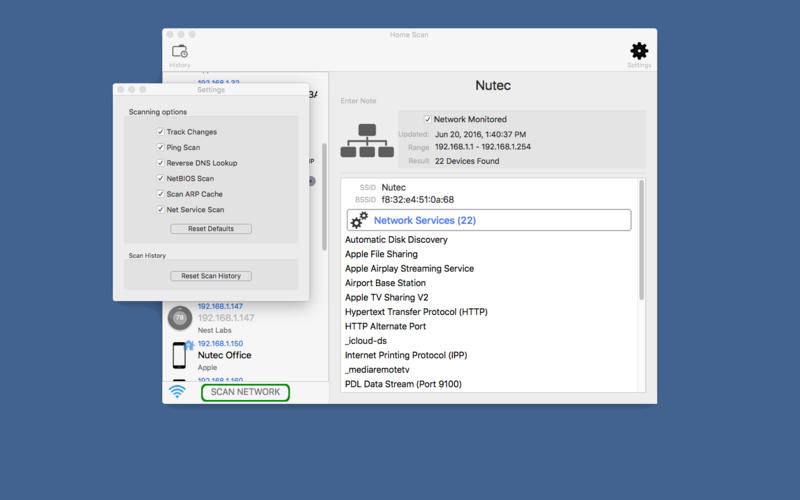Click the Reset Defaults button
This screenshot has width=800, height=500.
[211, 229]
